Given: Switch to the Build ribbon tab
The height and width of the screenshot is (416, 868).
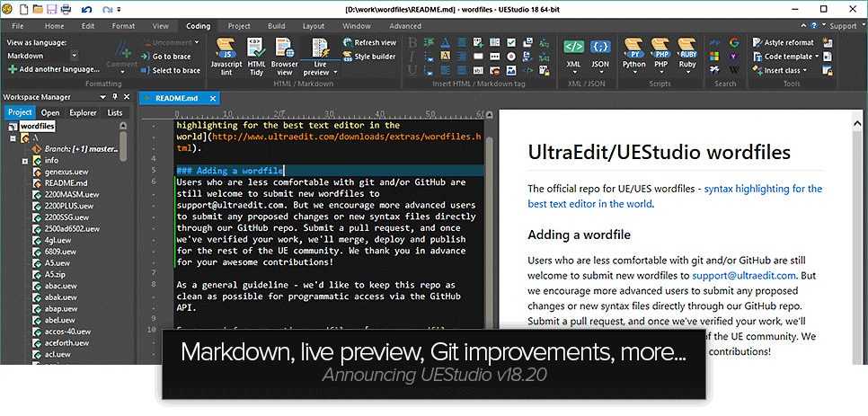Looking at the screenshot, I should tap(276, 26).
